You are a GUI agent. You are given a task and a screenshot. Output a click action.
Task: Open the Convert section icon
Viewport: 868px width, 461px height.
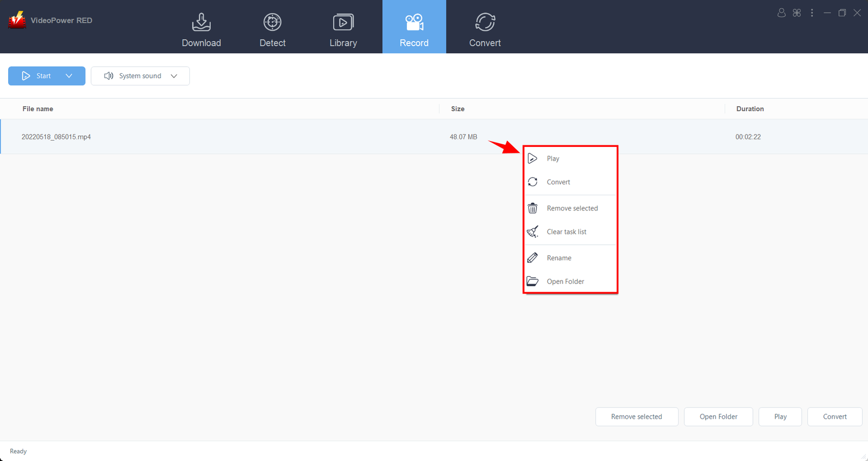485,22
